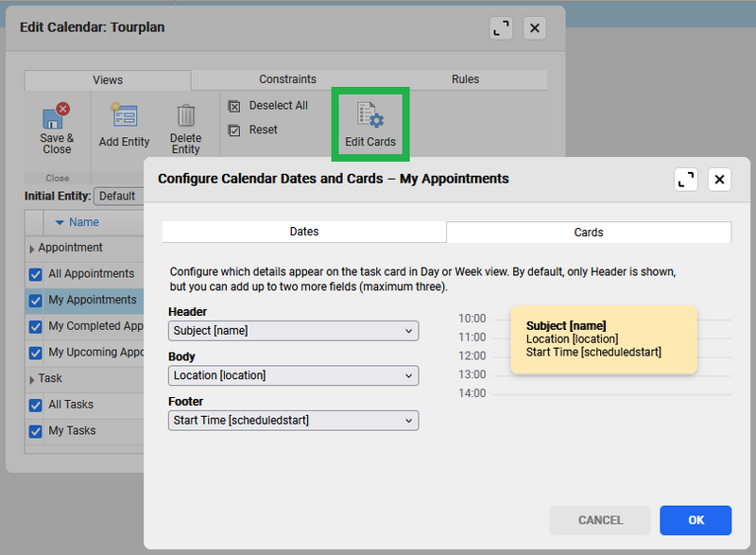Click the yellow card preview
The image size is (756, 555).
click(x=603, y=338)
